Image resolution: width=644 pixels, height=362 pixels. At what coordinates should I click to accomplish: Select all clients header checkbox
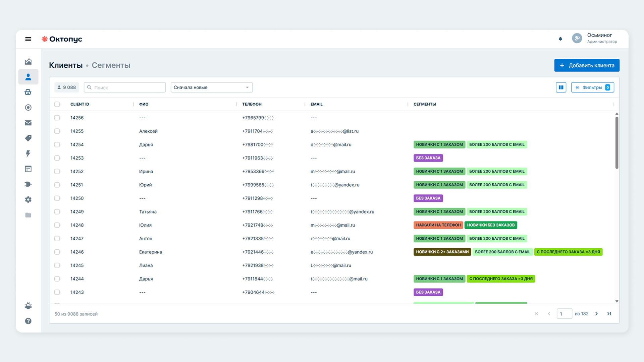pyautogui.click(x=57, y=104)
